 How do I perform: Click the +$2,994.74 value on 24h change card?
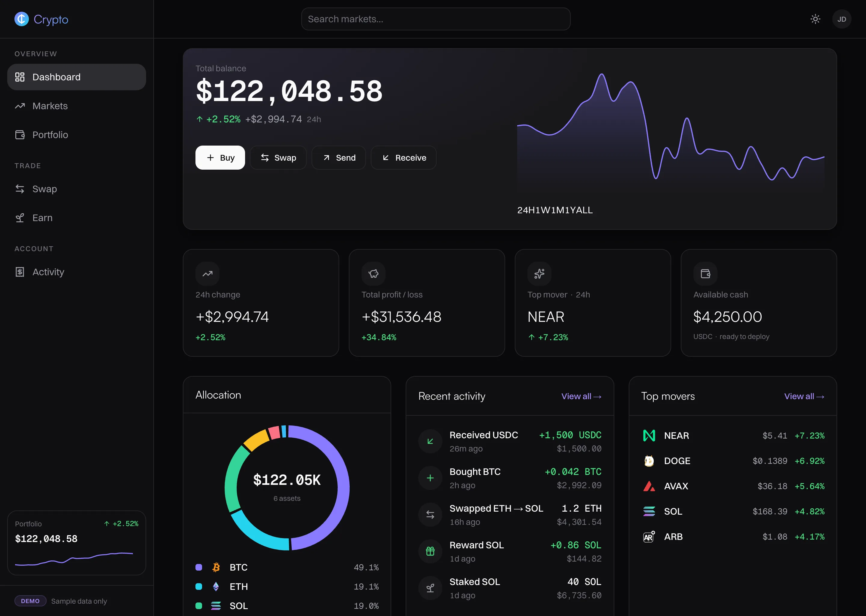(232, 317)
